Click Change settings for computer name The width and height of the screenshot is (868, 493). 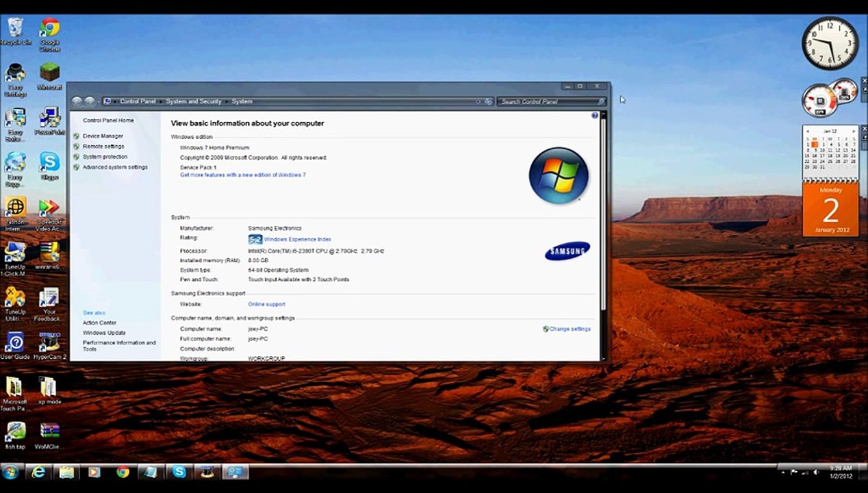[570, 329]
